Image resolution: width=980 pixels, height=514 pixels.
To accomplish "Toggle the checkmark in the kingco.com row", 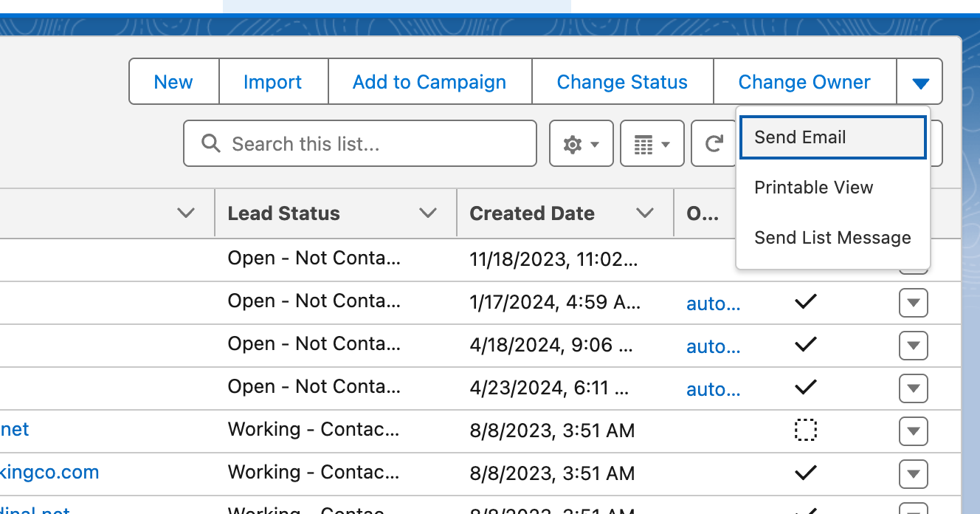I will tap(805, 473).
